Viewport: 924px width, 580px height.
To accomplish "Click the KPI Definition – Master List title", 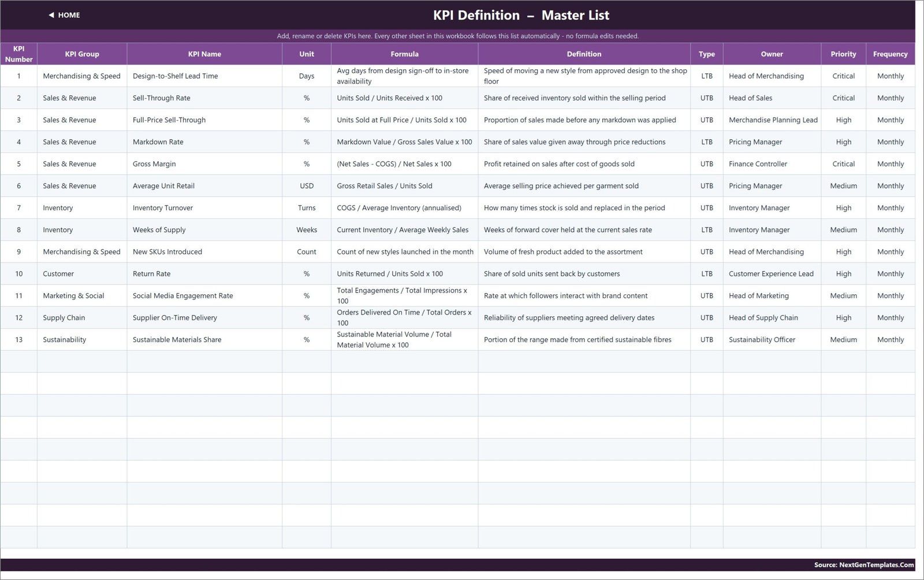I will pyautogui.click(x=521, y=15).
